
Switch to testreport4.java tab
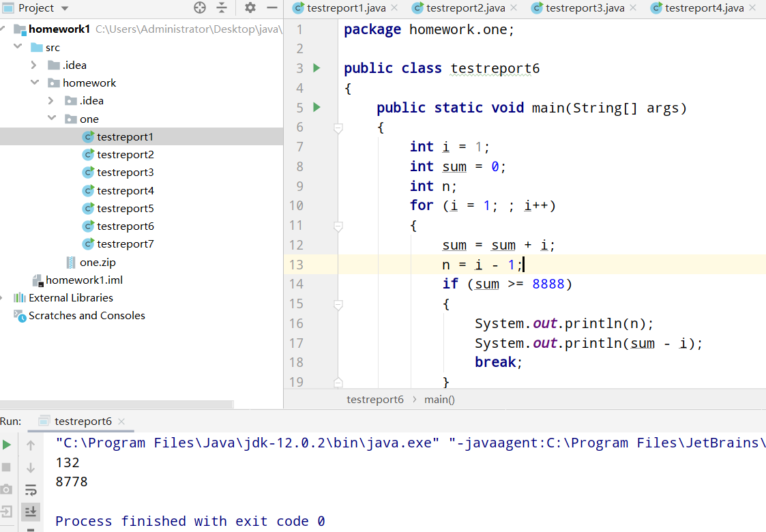coord(703,8)
